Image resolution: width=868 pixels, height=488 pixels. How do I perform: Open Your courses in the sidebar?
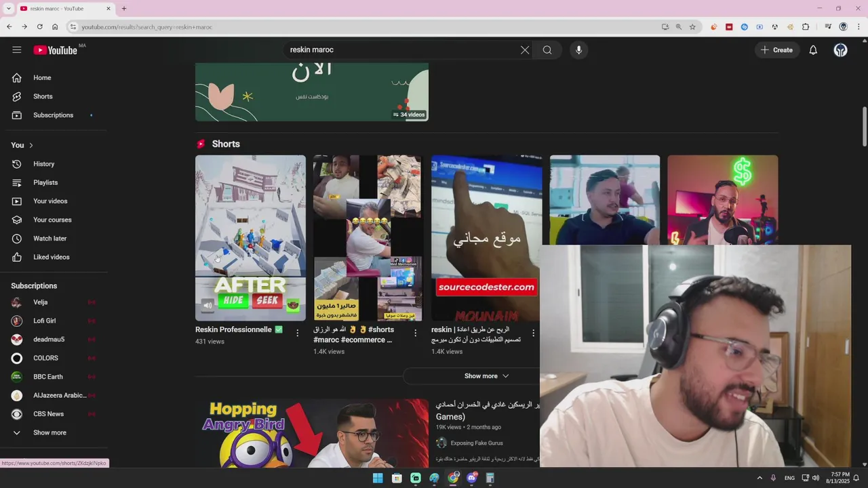[54, 220]
